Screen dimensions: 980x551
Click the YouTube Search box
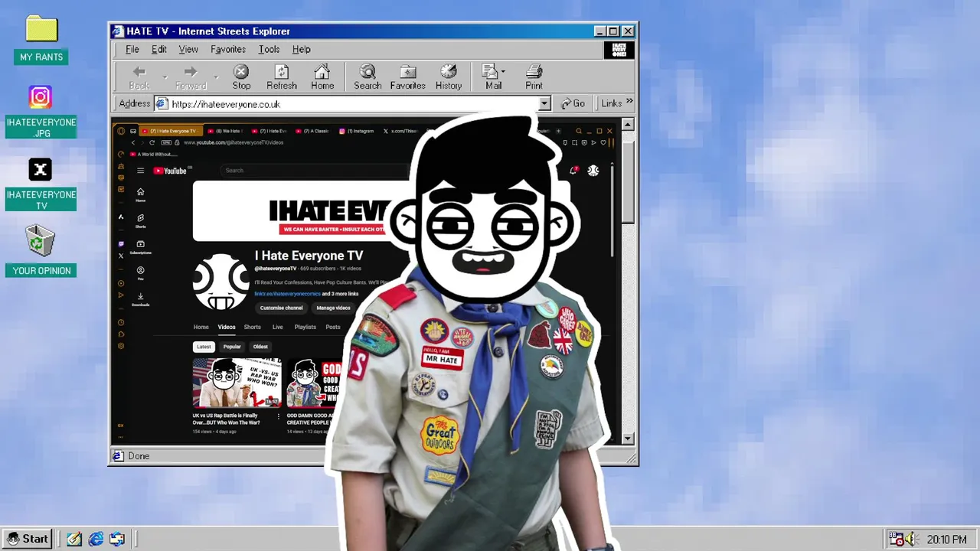point(314,170)
